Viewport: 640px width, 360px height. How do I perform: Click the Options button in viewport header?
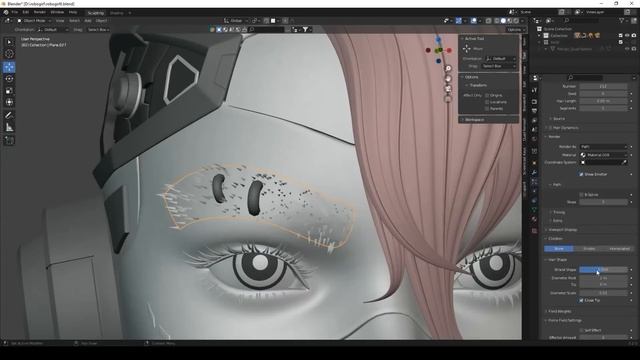coord(515,29)
